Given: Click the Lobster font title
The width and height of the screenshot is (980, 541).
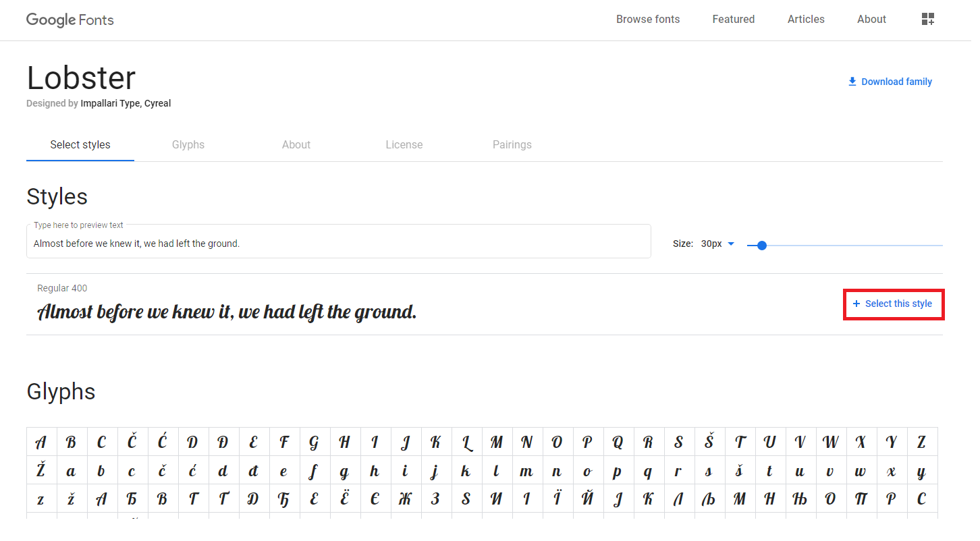Looking at the screenshot, I should click(81, 78).
